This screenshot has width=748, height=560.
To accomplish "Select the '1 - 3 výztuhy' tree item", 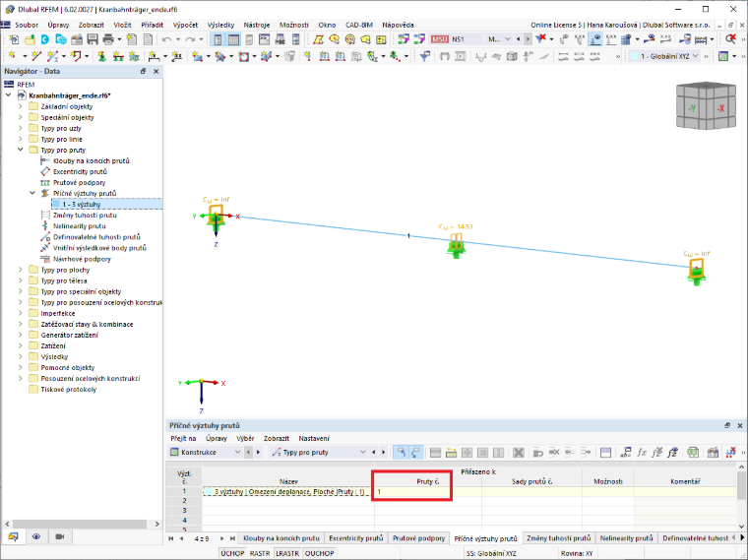I will pyautogui.click(x=106, y=204).
